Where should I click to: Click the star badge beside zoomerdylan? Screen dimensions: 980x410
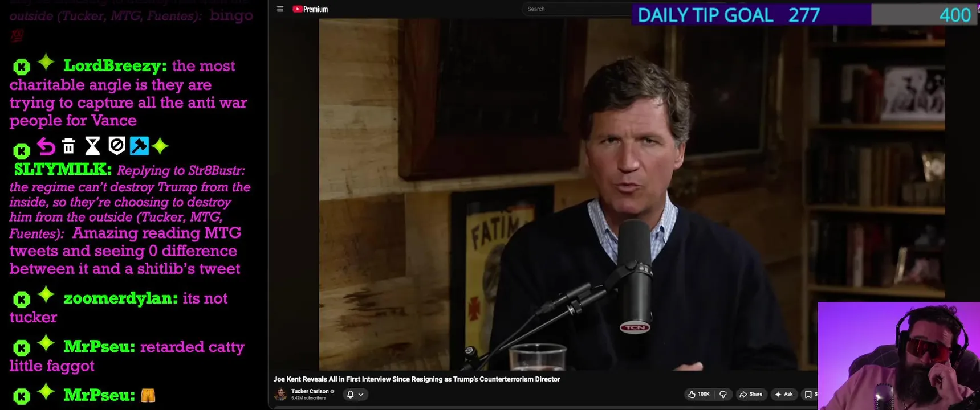46,294
